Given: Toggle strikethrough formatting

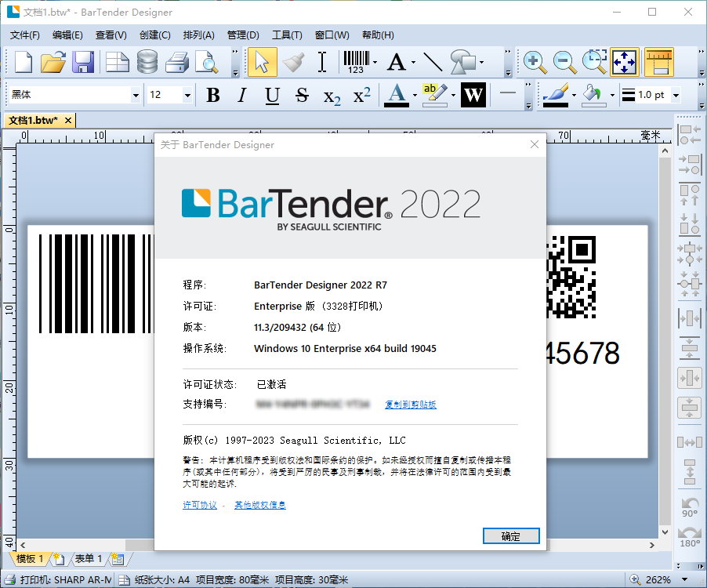Looking at the screenshot, I should click(302, 95).
